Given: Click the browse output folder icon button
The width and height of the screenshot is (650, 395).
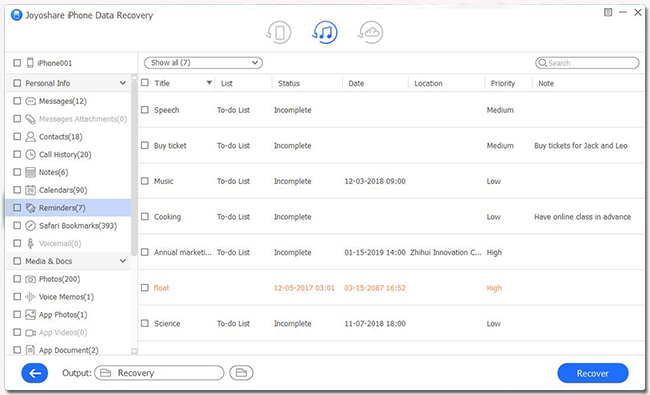Looking at the screenshot, I should click(241, 373).
